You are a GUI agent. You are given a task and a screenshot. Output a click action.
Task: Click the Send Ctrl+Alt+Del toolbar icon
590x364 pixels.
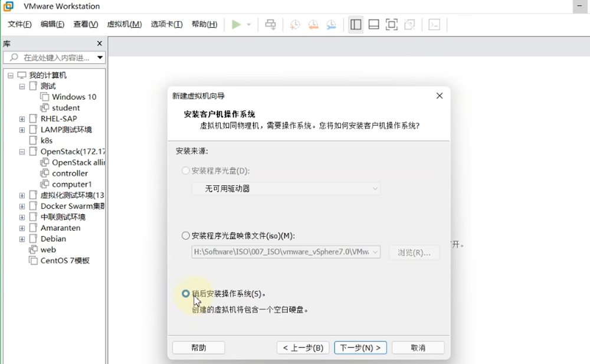(270, 25)
